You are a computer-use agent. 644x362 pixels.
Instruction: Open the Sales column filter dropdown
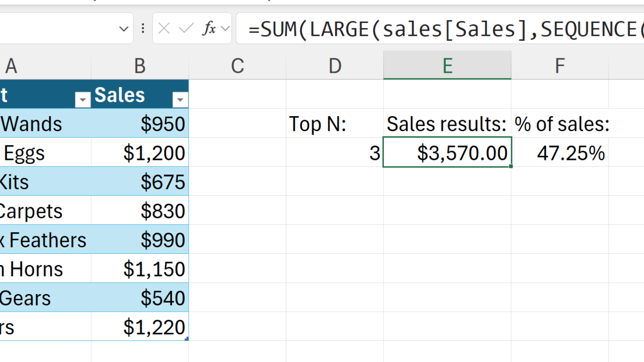pos(180,100)
